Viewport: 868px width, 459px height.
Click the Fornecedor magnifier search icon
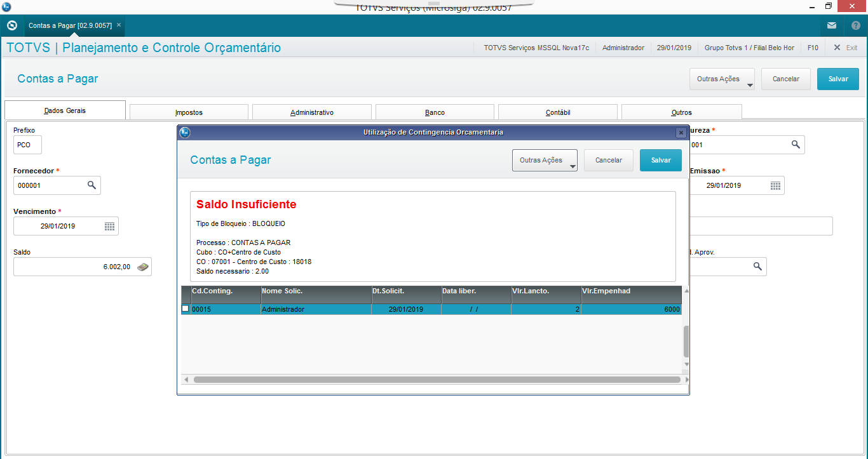click(92, 185)
